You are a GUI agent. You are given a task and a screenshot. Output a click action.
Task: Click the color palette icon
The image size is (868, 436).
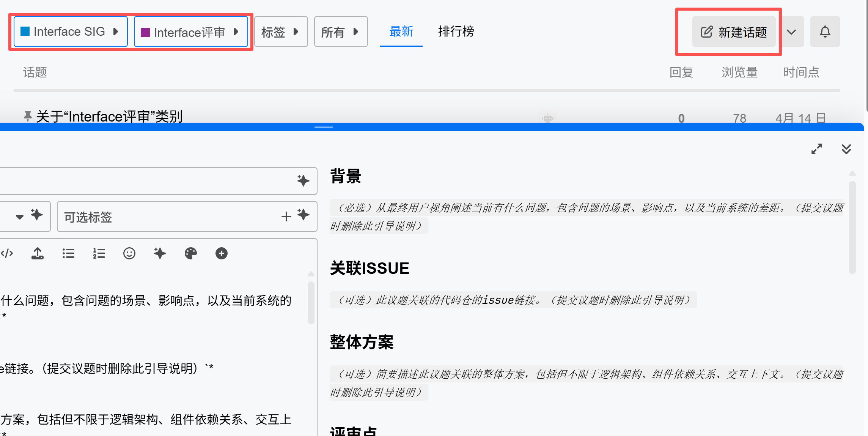pyautogui.click(x=190, y=253)
